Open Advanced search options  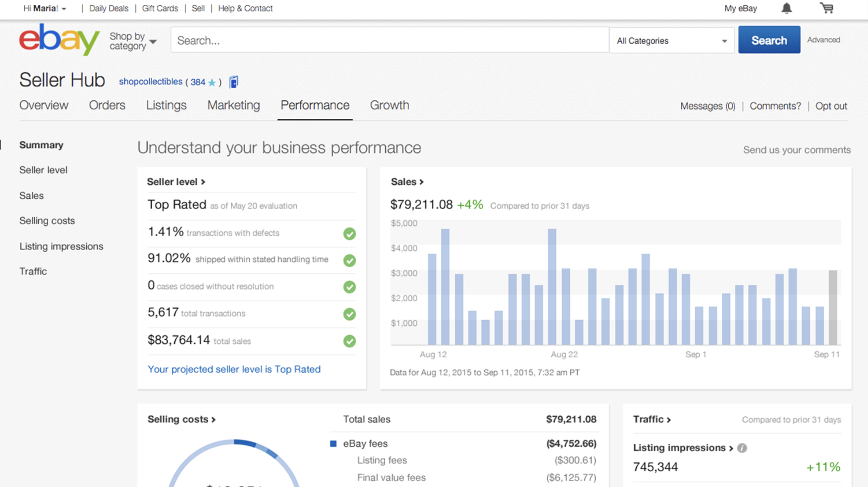pyautogui.click(x=824, y=40)
